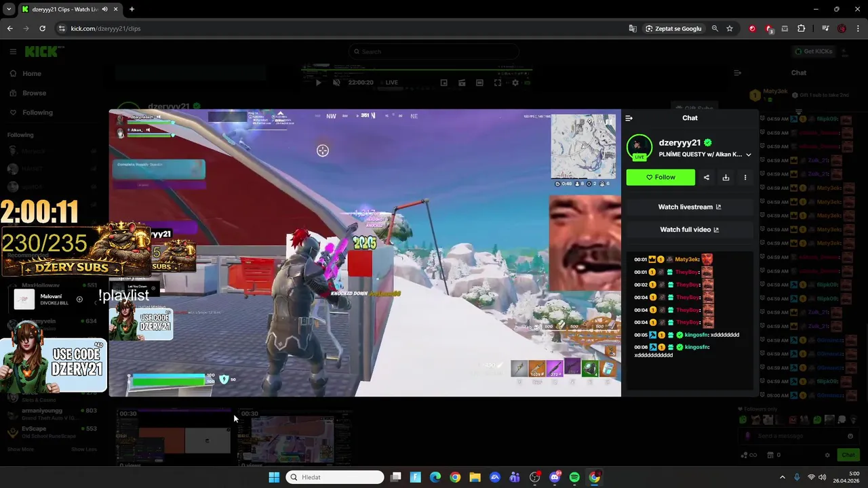This screenshot has height=488, width=868.
Task: Click Show More in recommended channels
Action: tap(20, 449)
